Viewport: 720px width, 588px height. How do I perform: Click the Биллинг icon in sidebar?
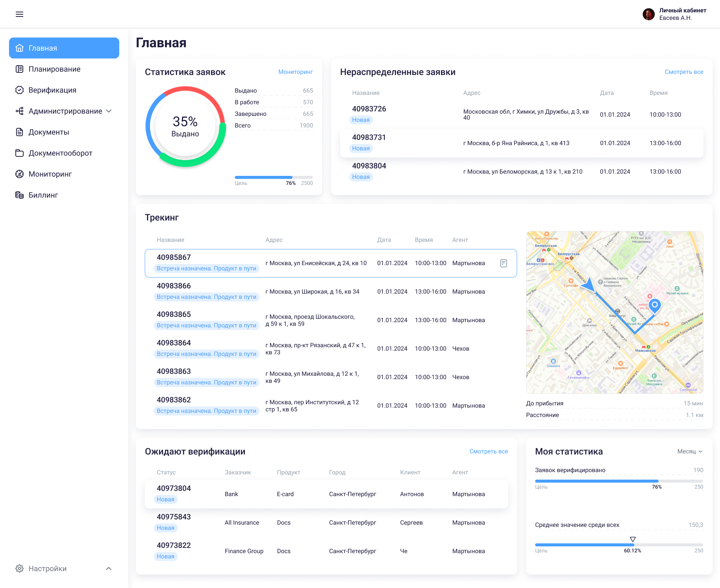(x=19, y=195)
